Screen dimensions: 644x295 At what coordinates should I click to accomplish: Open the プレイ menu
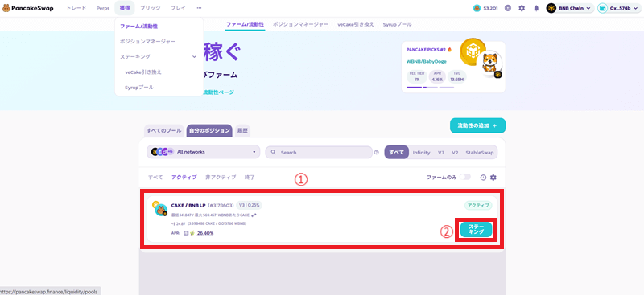click(x=178, y=8)
